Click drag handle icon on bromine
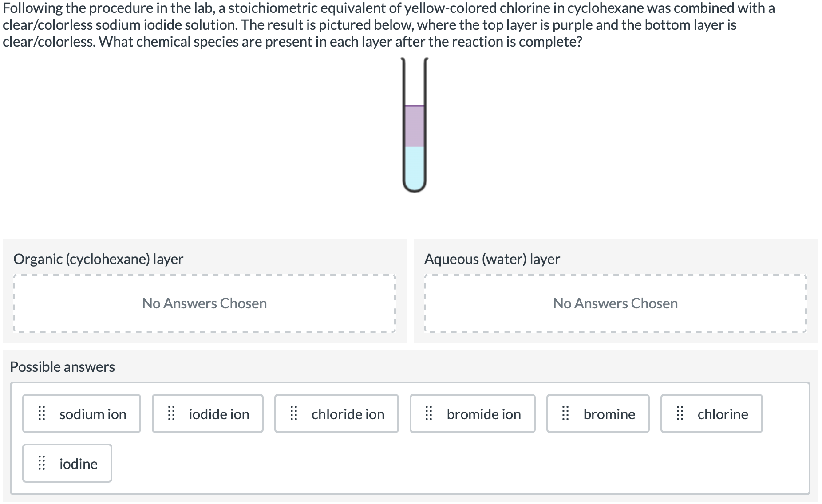 click(x=566, y=414)
